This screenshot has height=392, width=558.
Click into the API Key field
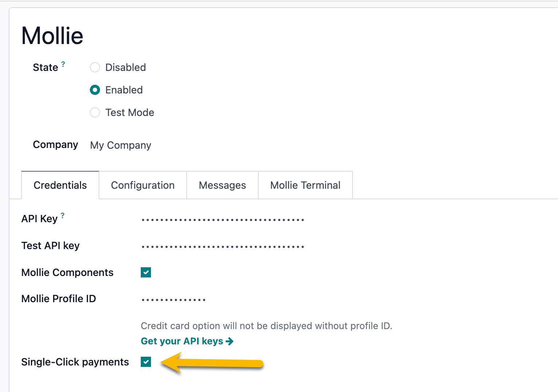click(223, 220)
